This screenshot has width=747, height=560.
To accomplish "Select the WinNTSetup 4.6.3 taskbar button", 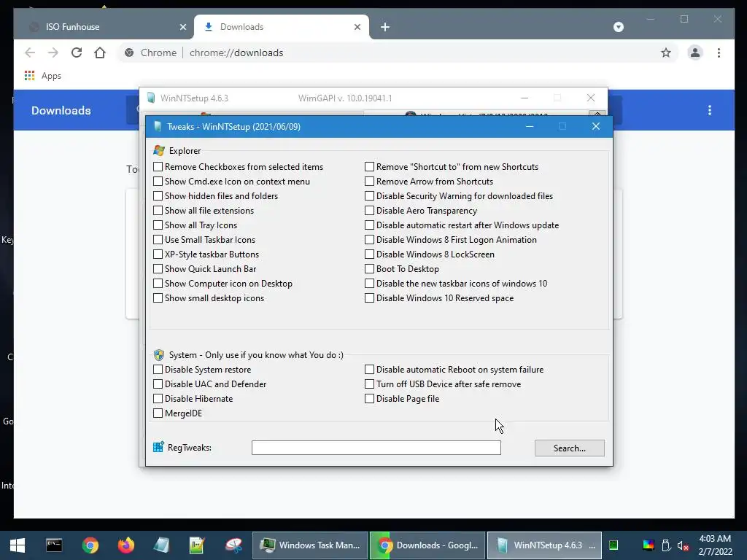I will pyautogui.click(x=544, y=545).
